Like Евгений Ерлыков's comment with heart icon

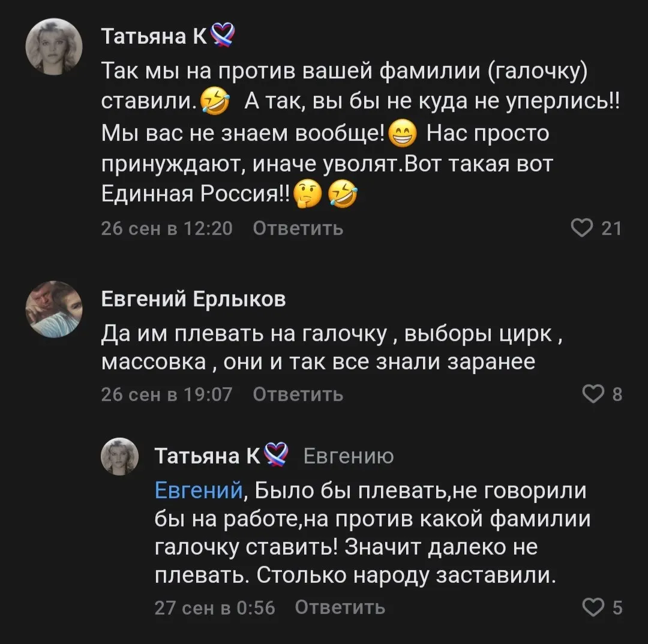click(593, 394)
